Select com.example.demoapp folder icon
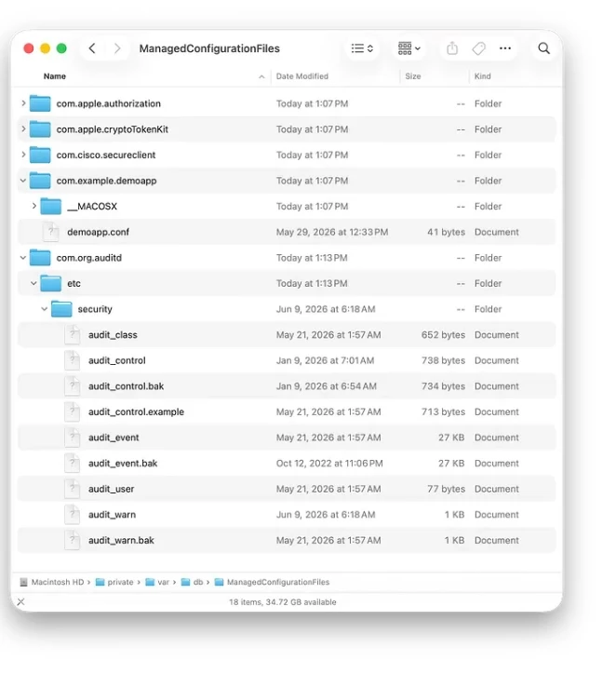Screen dimensions: 616x674 (40, 181)
